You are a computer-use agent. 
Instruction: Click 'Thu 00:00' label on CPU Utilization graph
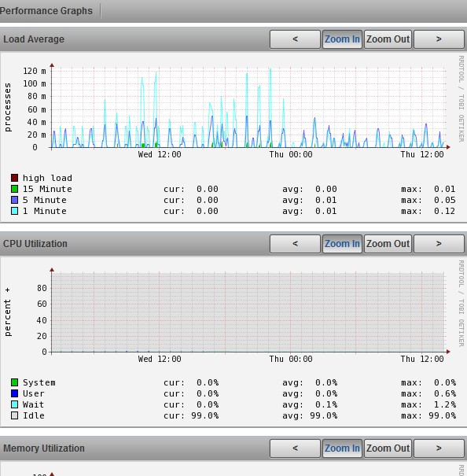click(291, 359)
